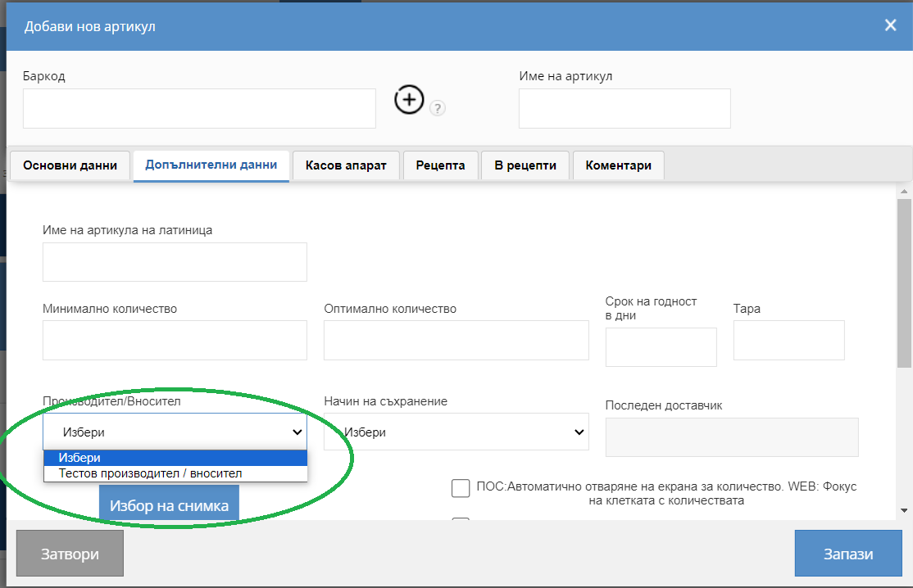Click the scrollbar down arrow
This screenshot has width=913, height=588.
(904, 511)
